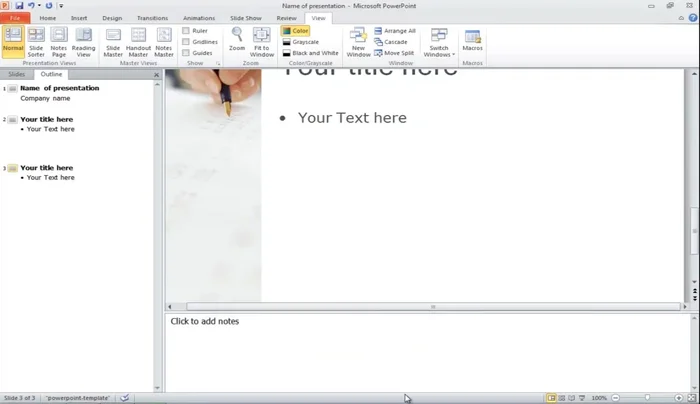The image size is (700, 404).
Task: Enable the Ruler checkbox
Action: (187, 31)
